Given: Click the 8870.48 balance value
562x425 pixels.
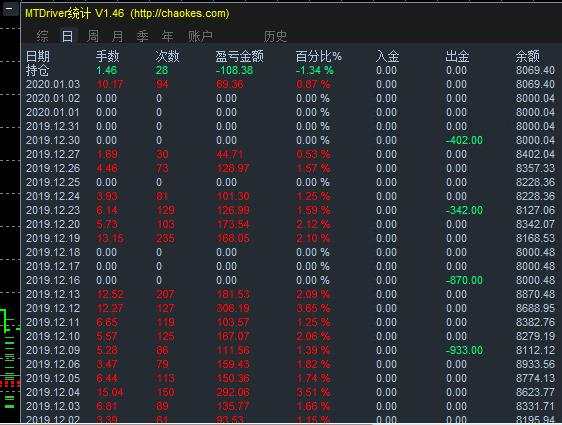Looking at the screenshot, I should click(535, 294).
